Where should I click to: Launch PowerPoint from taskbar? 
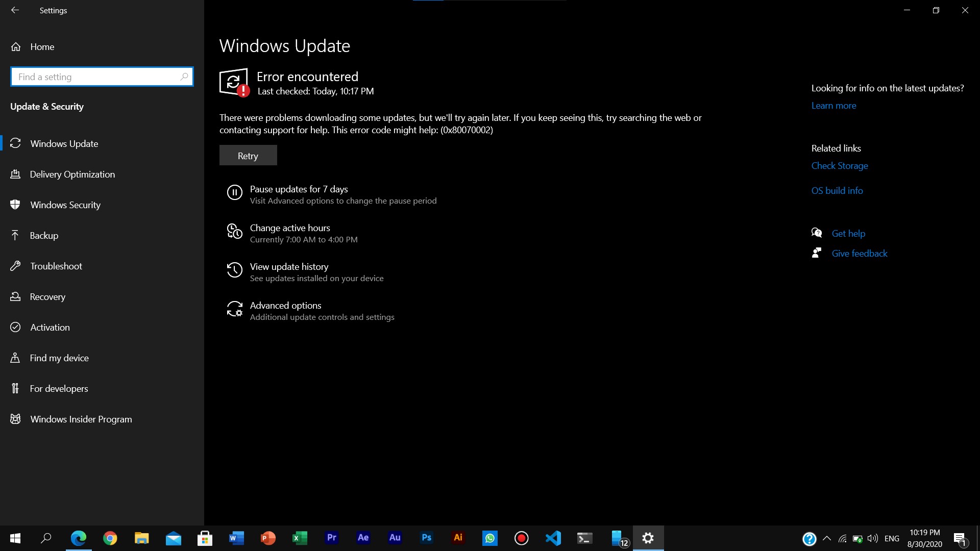point(268,538)
